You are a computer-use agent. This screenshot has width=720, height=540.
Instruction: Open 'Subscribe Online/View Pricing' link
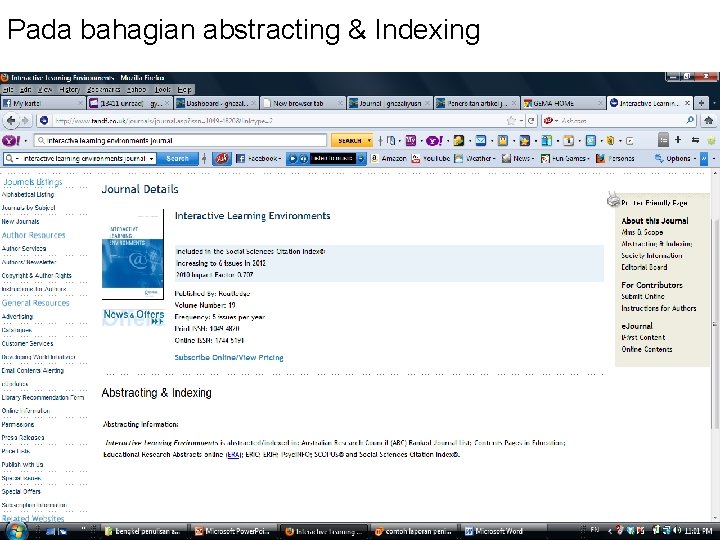coord(229,357)
